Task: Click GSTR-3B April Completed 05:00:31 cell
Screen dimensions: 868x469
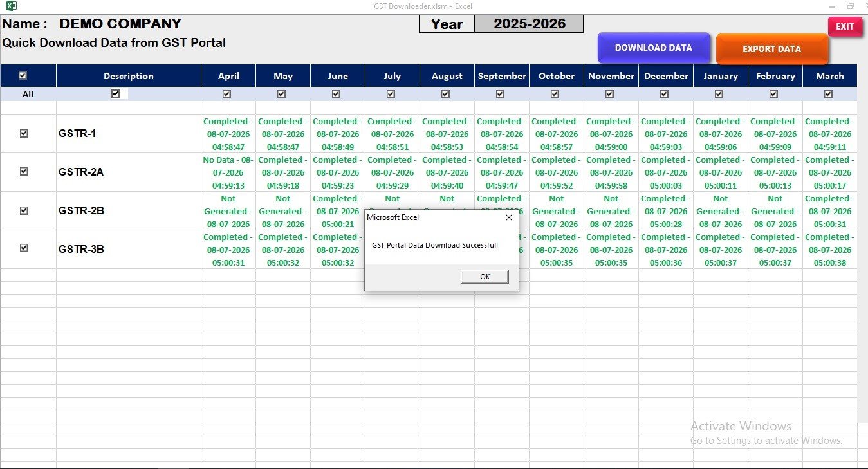Action: click(x=228, y=250)
